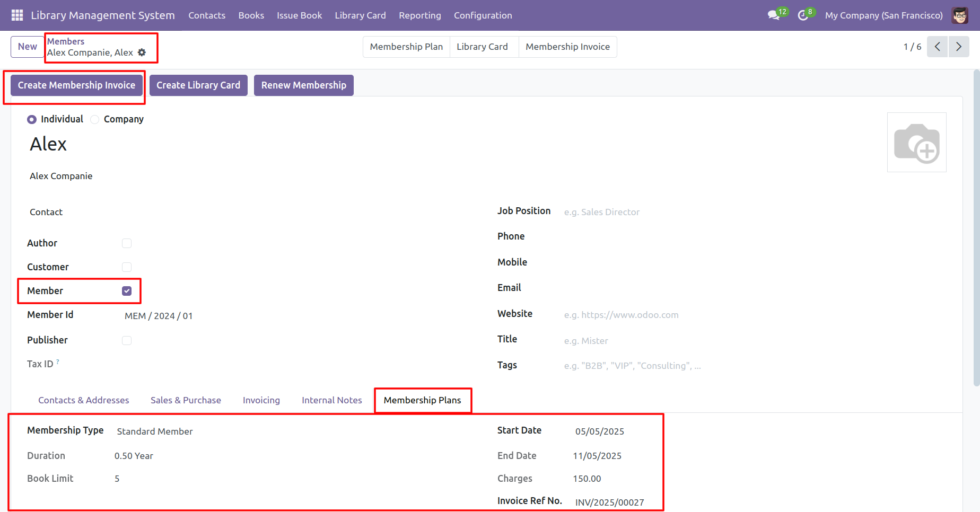980x512 pixels.
Task: Open the Configuration menu
Action: click(483, 15)
